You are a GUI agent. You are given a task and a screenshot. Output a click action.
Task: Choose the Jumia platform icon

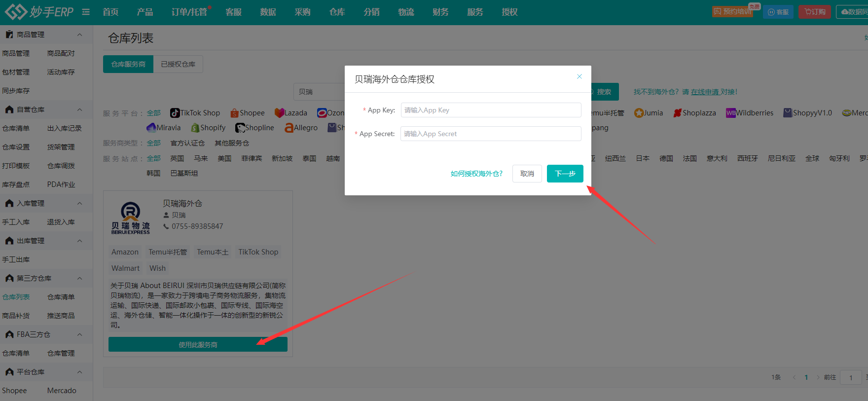tap(639, 113)
